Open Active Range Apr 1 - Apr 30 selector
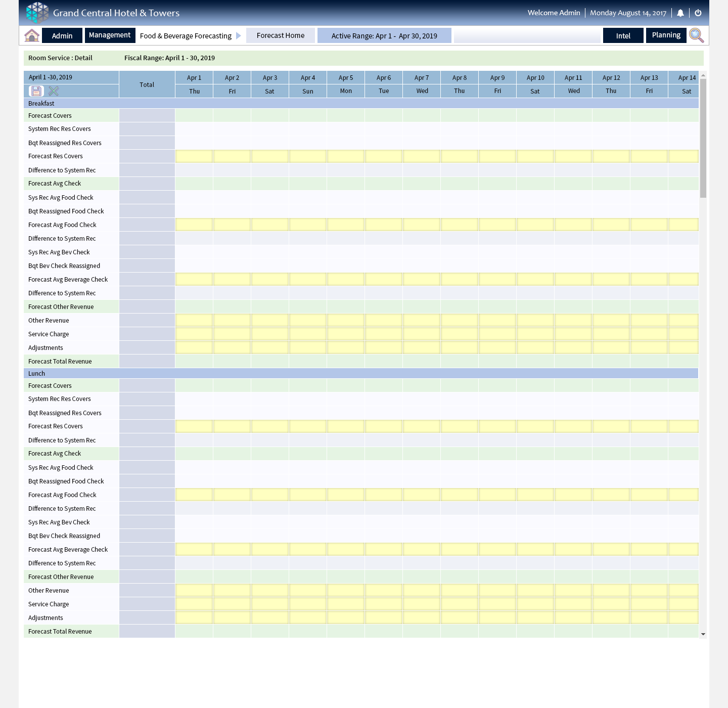The image size is (728, 708). click(384, 36)
